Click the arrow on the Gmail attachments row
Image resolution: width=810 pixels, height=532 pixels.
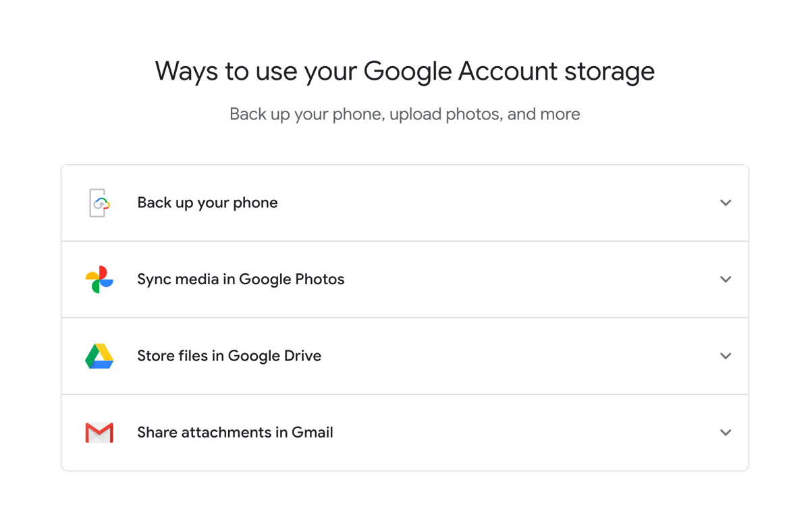[726, 432]
